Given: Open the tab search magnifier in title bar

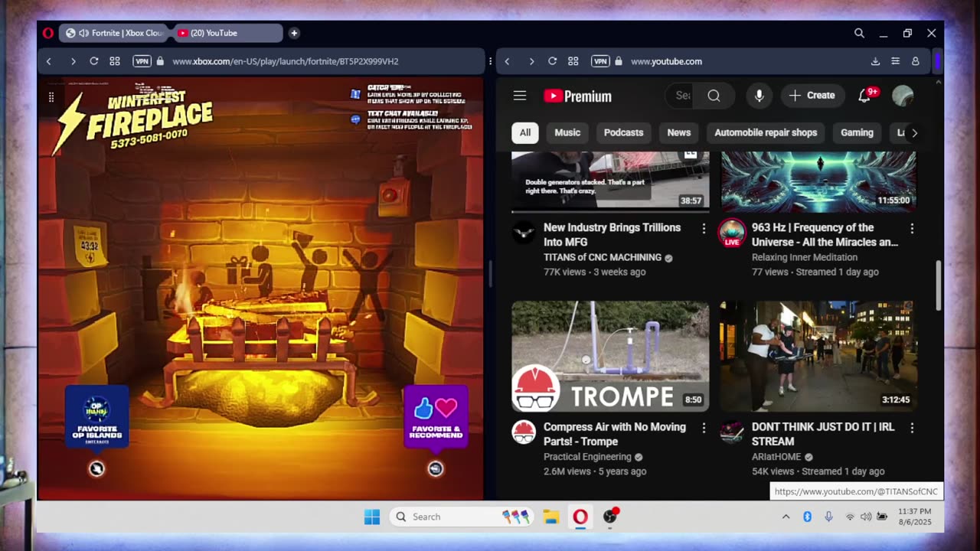Looking at the screenshot, I should point(859,33).
